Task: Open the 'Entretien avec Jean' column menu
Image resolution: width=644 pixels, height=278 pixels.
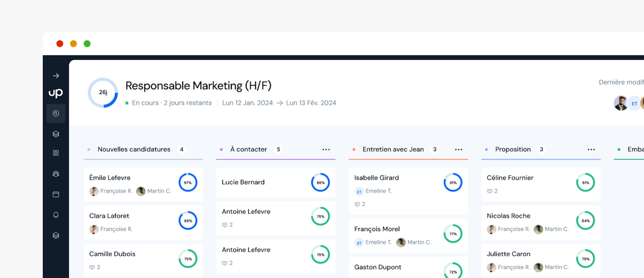Action: point(459,149)
